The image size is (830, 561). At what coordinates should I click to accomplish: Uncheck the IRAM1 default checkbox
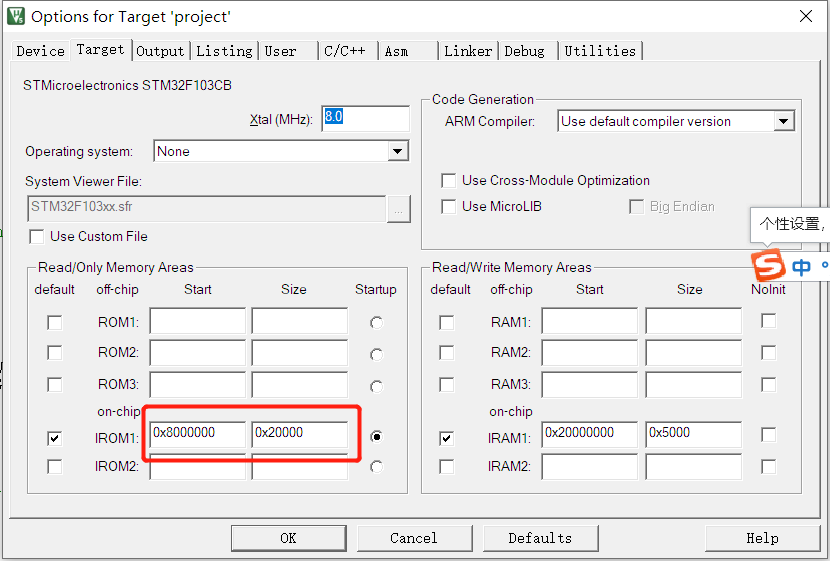(x=447, y=438)
